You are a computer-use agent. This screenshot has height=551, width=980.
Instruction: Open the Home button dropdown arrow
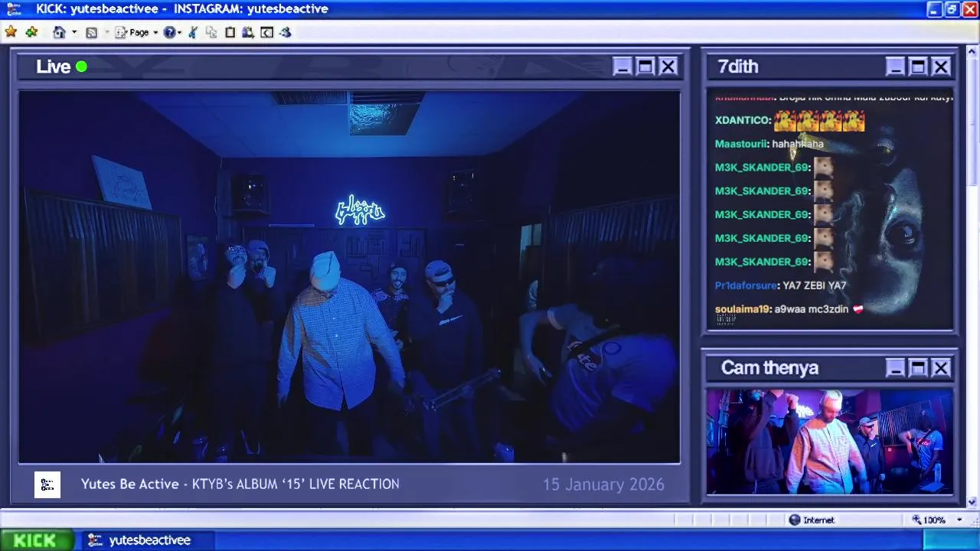[74, 32]
